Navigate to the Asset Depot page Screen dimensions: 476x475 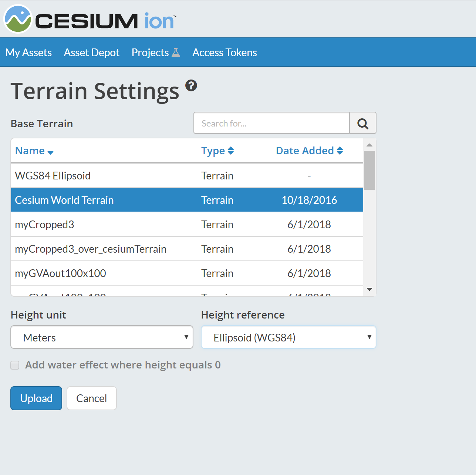click(x=91, y=52)
